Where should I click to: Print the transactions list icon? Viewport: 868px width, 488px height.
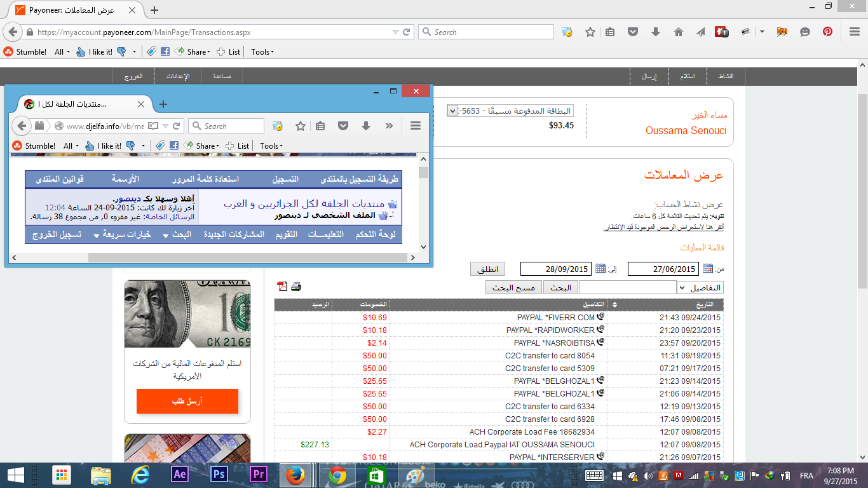(x=296, y=287)
